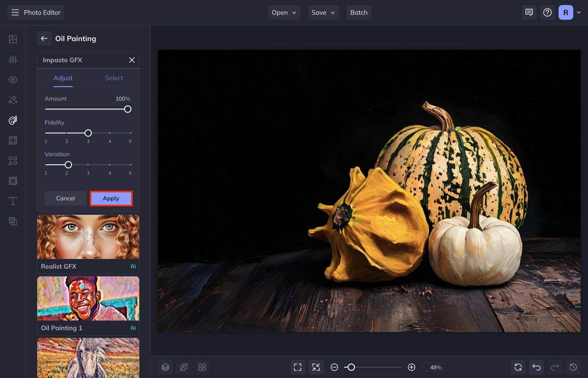Open the Color/Paint effects palette tool
588x378 pixels.
(x=12, y=120)
